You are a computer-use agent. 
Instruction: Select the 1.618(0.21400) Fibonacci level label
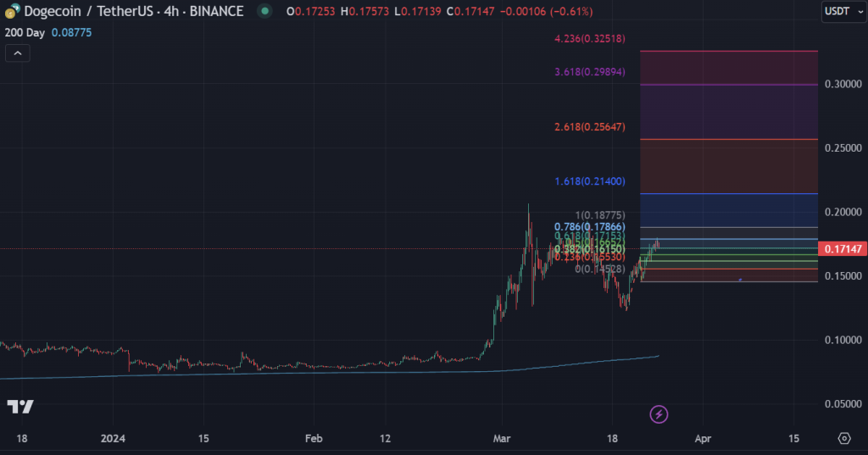tap(590, 181)
